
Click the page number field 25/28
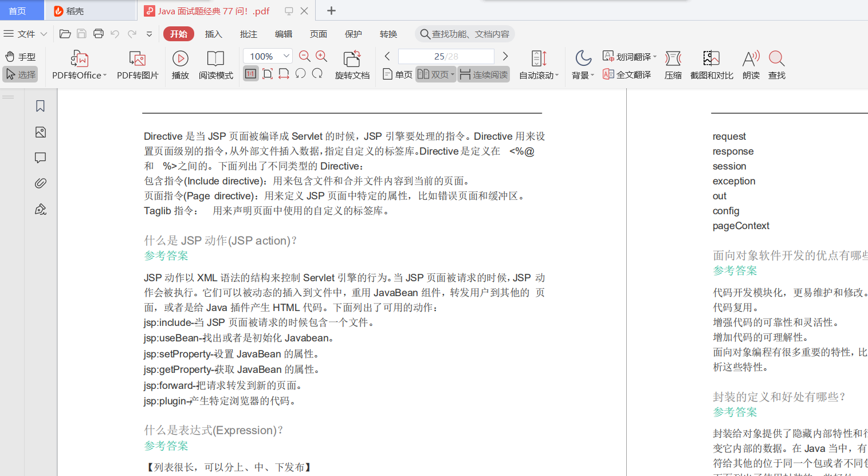coord(446,56)
